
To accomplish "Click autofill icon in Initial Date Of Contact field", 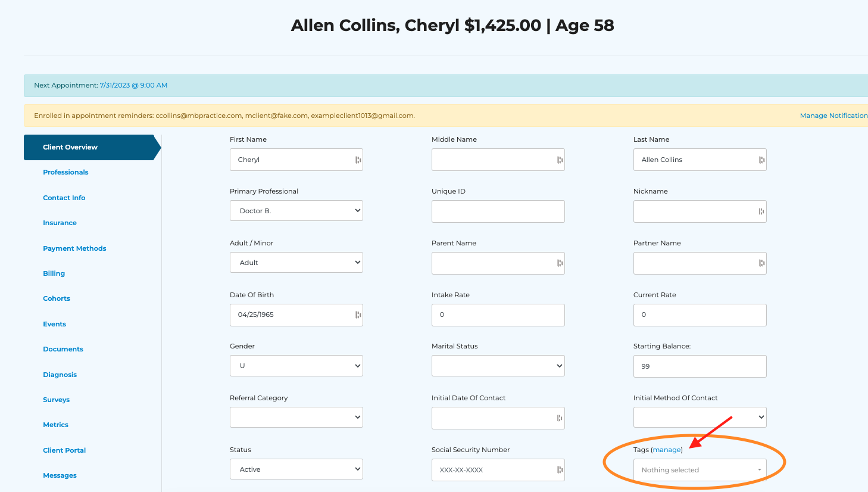I will pos(560,418).
